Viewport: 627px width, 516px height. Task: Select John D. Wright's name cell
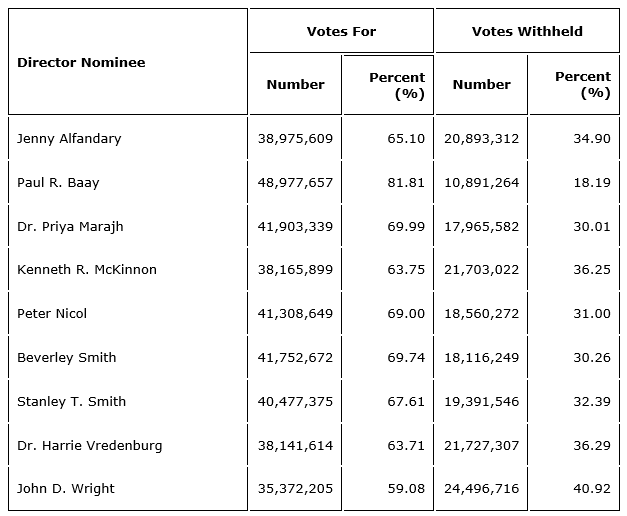click(x=66, y=489)
